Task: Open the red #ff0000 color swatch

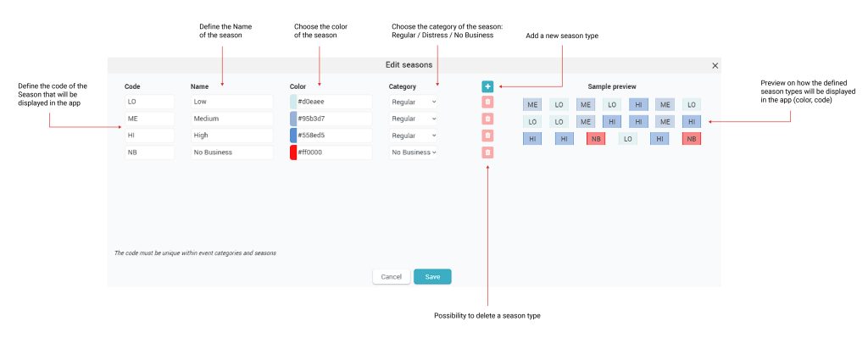Action: [x=293, y=152]
